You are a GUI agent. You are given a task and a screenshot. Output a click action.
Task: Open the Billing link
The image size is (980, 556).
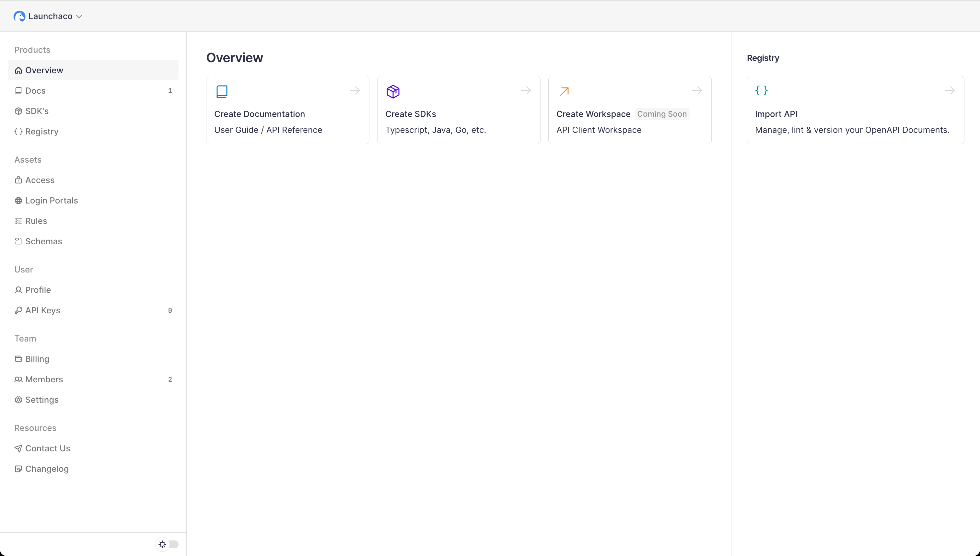point(93,359)
